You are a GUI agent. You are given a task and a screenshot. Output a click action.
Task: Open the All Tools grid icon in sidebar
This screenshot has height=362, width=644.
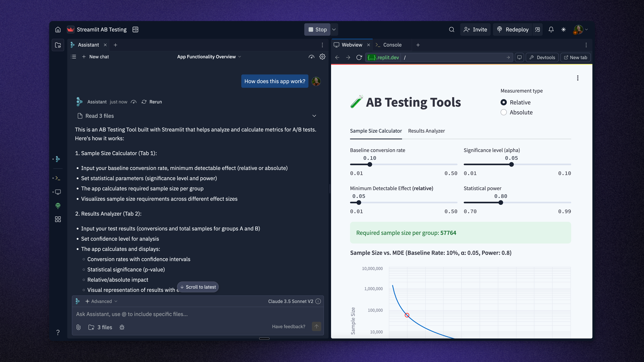click(58, 219)
